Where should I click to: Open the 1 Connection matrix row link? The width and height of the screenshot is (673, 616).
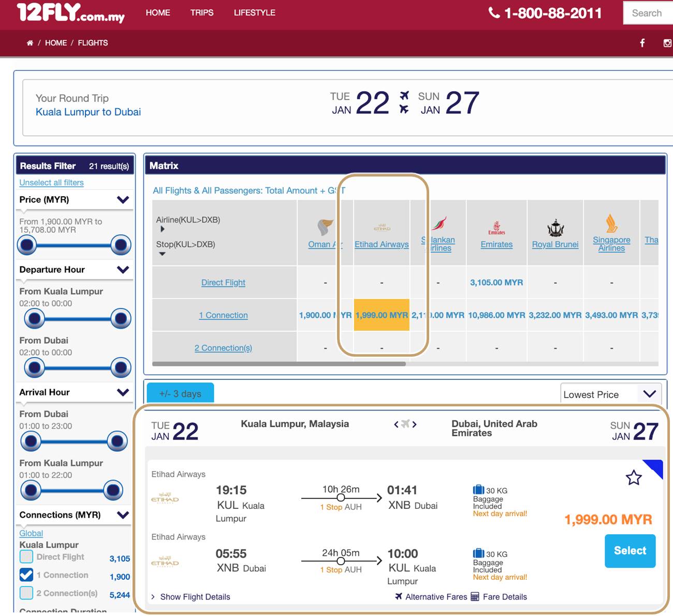pyautogui.click(x=223, y=315)
